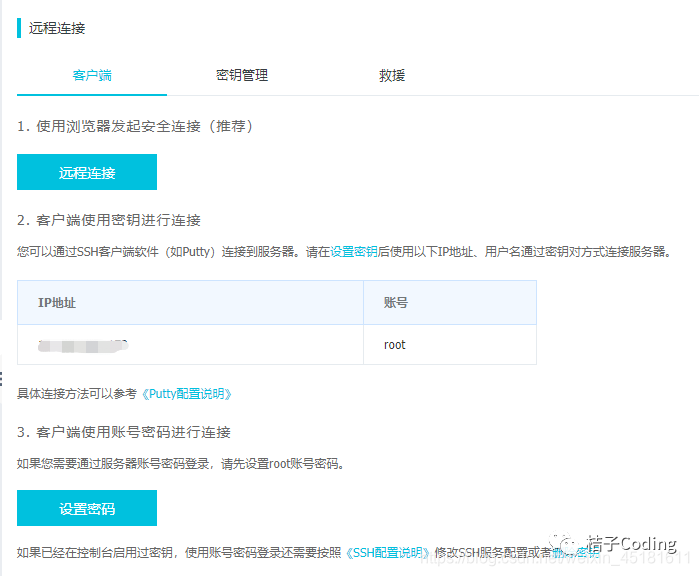
Task: Open the 密钥管理 tab
Action: click(242, 75)
